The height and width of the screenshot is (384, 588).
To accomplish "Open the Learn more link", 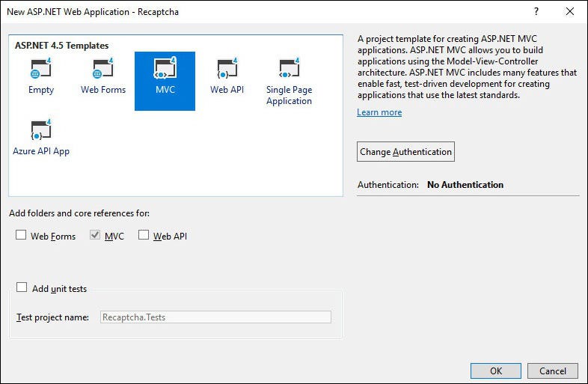I will pos(379,112).
